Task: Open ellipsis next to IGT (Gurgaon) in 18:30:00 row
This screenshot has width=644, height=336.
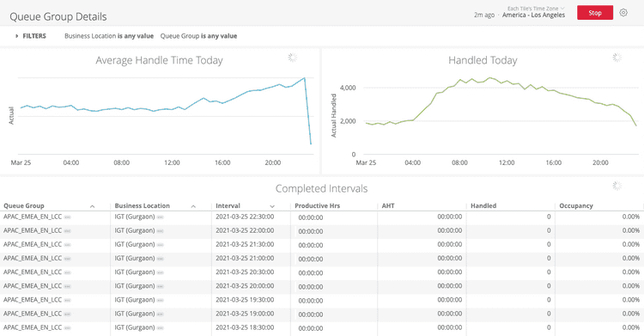Action: click(161, 328)
